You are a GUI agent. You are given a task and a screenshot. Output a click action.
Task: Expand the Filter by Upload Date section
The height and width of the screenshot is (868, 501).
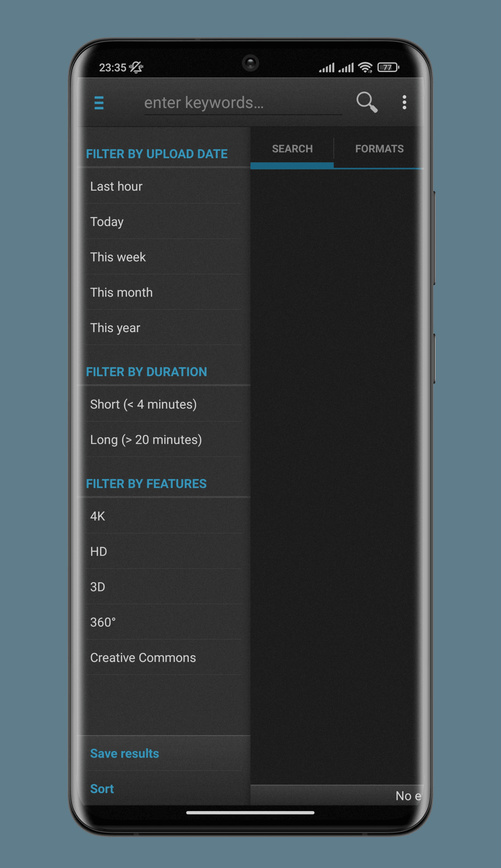(x=157, y=153)
